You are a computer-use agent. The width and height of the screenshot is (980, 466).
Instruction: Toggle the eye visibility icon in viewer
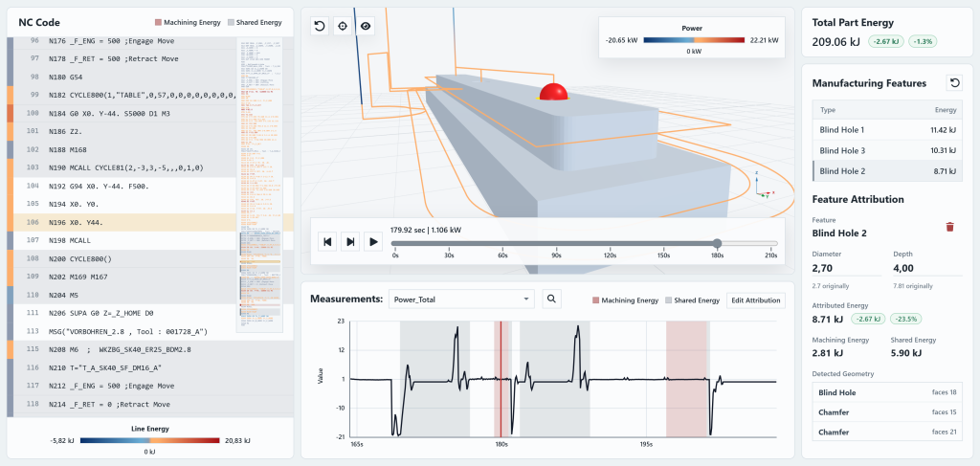click(366, 26)
